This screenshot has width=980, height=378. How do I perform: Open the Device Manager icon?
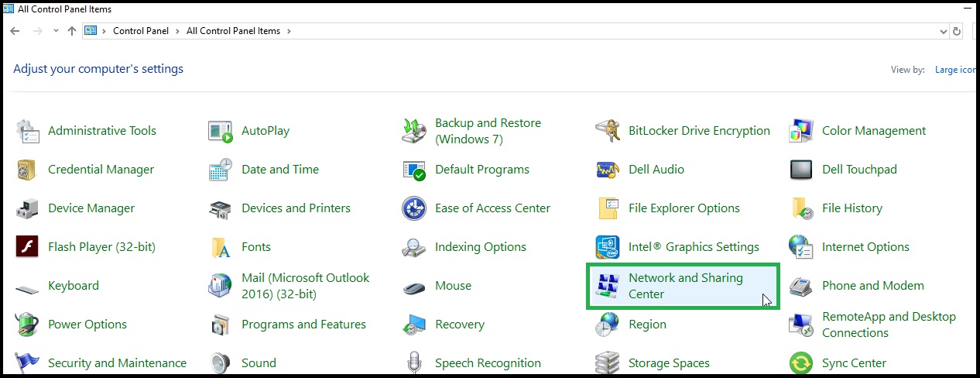[27, 208]
